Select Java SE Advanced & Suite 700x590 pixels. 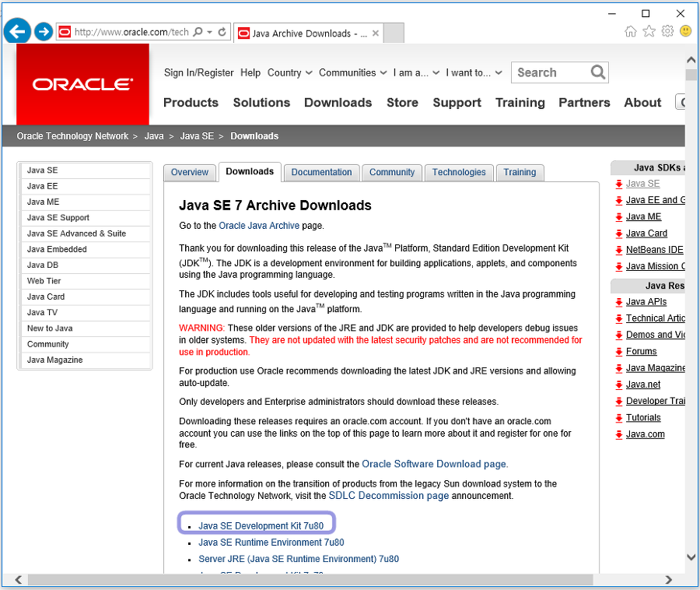(85, 234)
